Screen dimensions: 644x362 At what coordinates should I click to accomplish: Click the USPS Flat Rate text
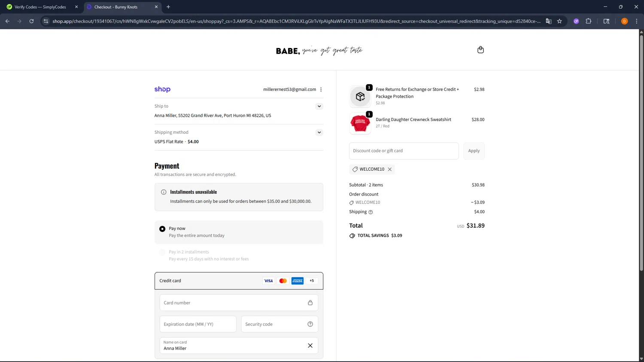coord(169,142)
